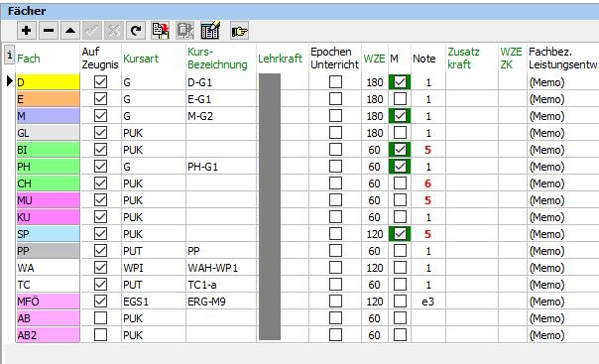Click Kursart cell EGS1
Viewport: 599px width, 364px height.
tap(153, 301)
